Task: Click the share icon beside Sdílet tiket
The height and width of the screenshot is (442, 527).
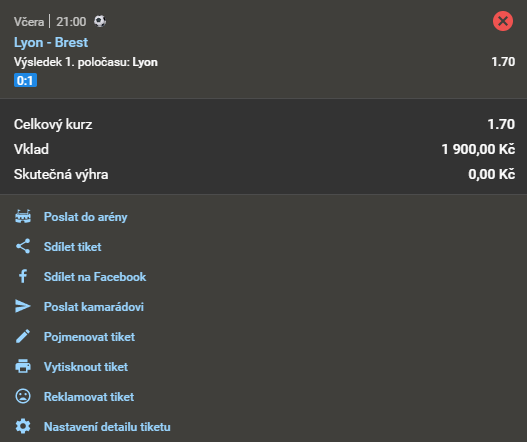Action: point(23,246)
